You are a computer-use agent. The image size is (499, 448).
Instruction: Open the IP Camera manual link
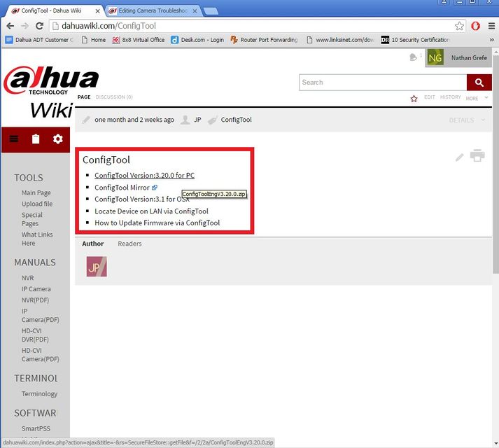[x=36, y=289]
